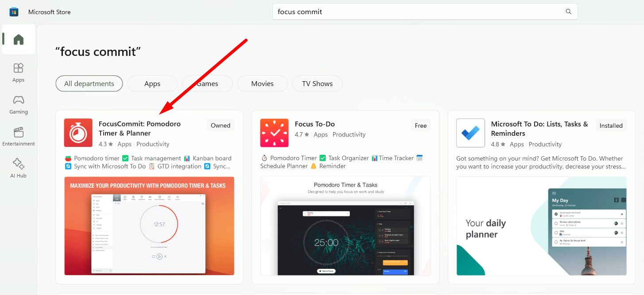644x295 pixels.
Task: Click the Free button on Focus To-Do
Action: point(421,126)
